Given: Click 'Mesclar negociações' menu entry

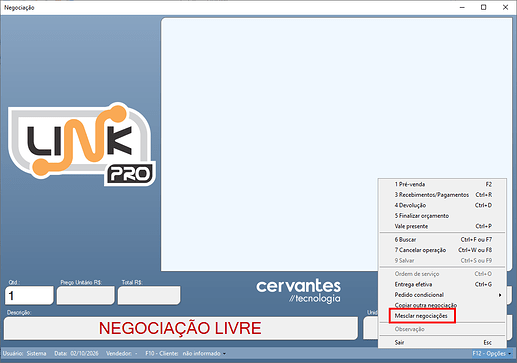Looking at the screenshot, I should click(x=442, y=316).
